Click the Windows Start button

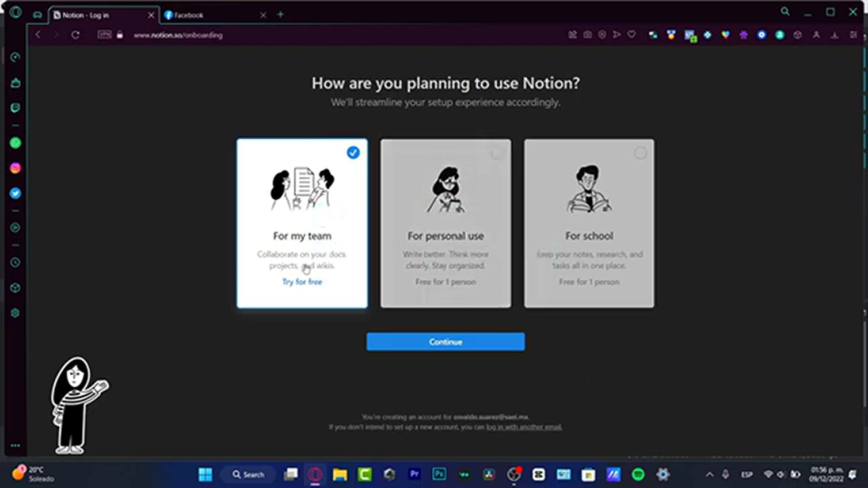205,474
